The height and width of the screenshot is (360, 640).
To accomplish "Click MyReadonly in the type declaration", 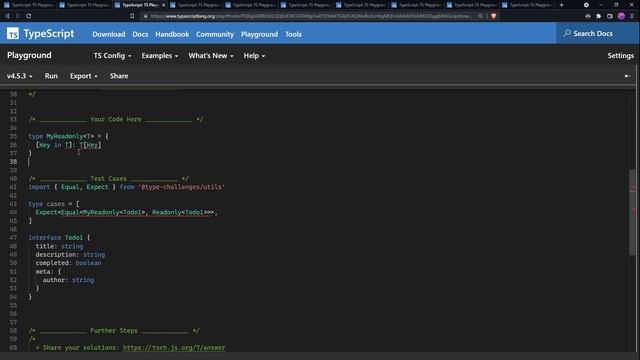I will pos(64,136).
